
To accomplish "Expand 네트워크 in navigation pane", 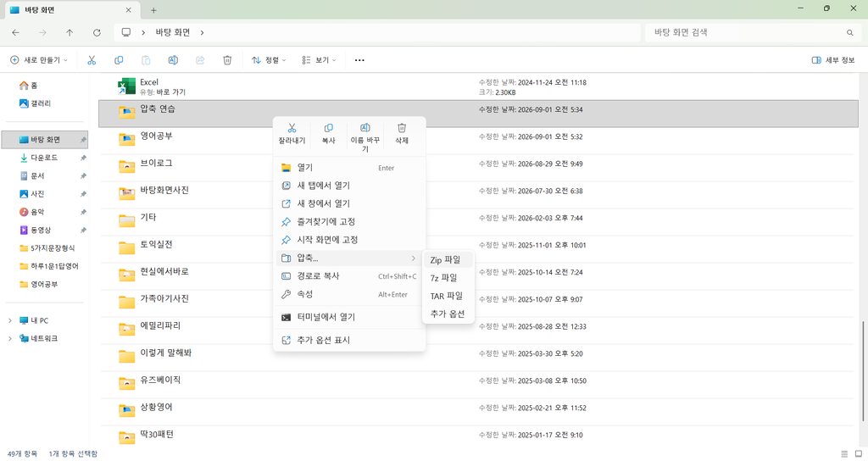I will click(9, 338).
